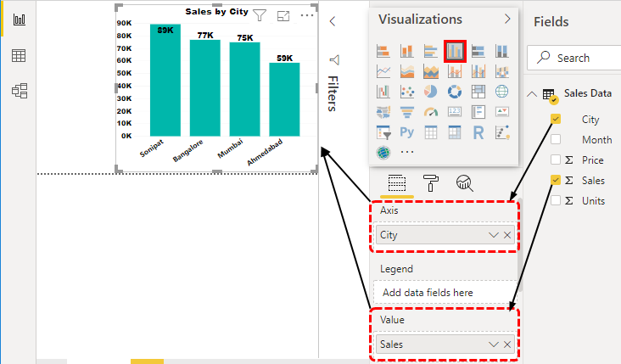Click the Sales by City chart title
This screenshot has width=621, height=364.
tap(216, 12)
